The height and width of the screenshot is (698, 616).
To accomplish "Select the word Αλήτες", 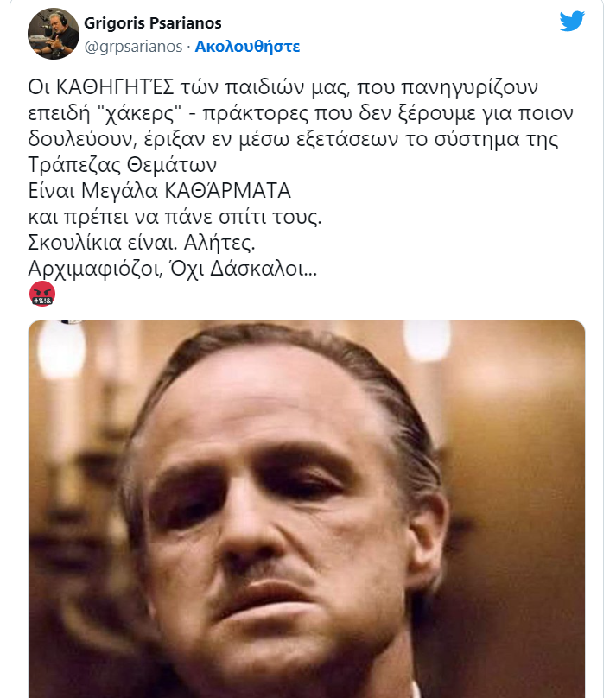I will pyautogui.click(x=219, y=243).
